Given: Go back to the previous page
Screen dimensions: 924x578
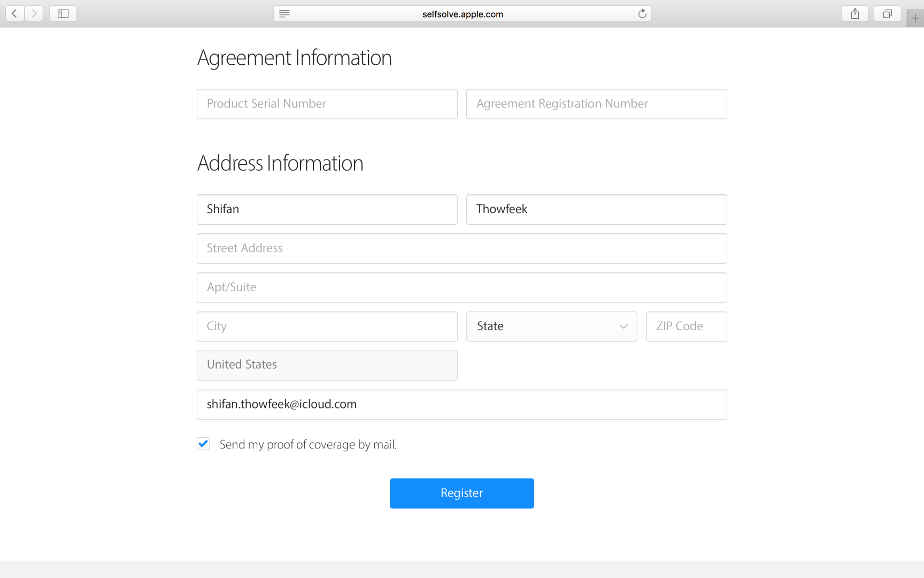Looking at the screenshot, I should tap(14, 13).
